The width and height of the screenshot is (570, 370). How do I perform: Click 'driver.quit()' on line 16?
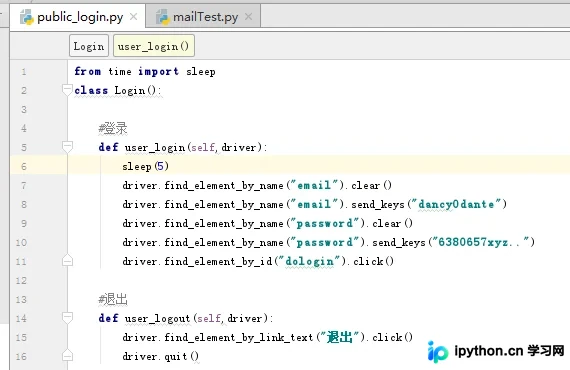click(161, 356)
